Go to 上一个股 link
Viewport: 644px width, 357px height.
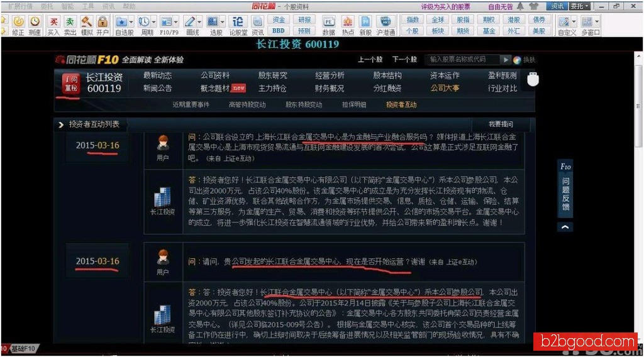point(370,60)
